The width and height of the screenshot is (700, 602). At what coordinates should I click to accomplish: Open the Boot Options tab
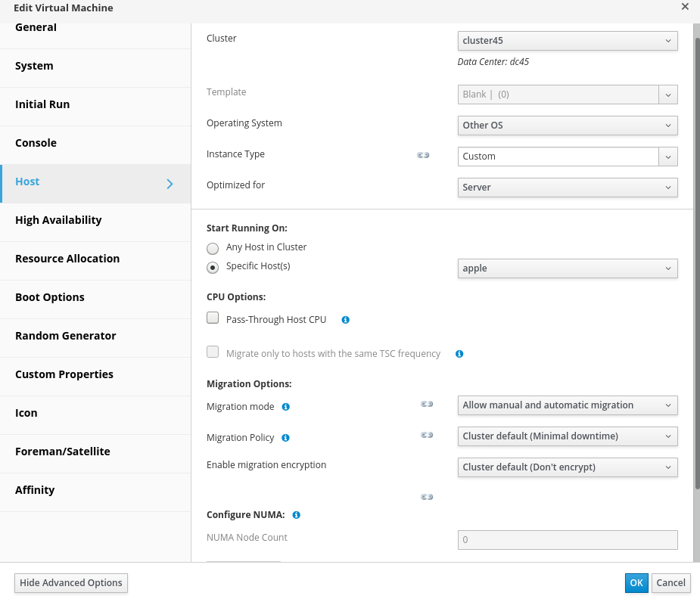click(50, 297)
